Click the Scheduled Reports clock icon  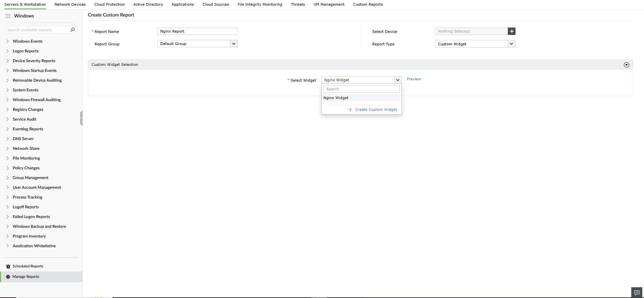tap(8, 266)
